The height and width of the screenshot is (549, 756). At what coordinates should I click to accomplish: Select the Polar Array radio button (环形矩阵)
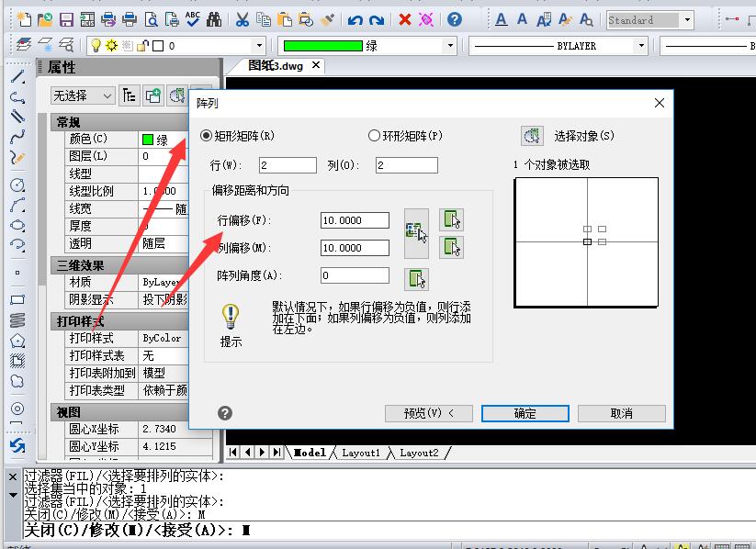pyautogui.click(x=374, y=136)
